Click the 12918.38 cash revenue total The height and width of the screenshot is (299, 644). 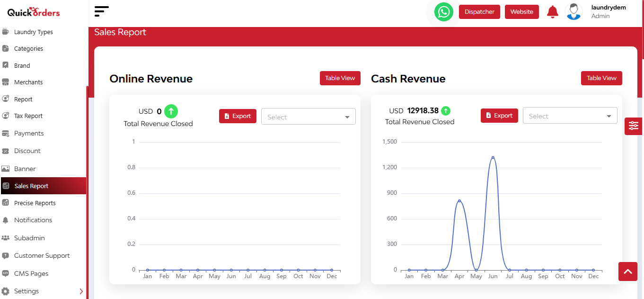coord(423,111)
